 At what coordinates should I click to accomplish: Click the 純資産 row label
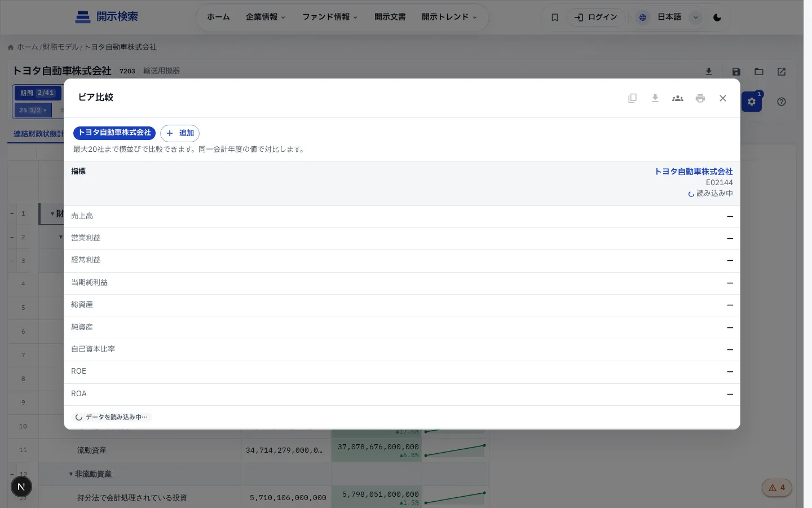(x=82, y=327)
